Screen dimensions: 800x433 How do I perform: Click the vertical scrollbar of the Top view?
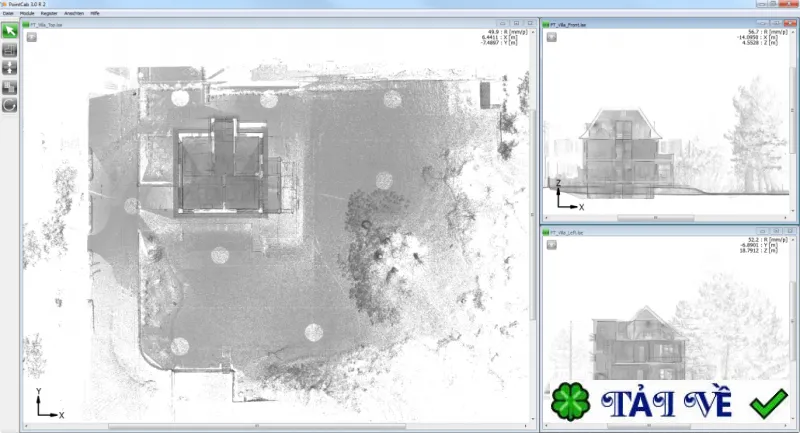[533, 224]
